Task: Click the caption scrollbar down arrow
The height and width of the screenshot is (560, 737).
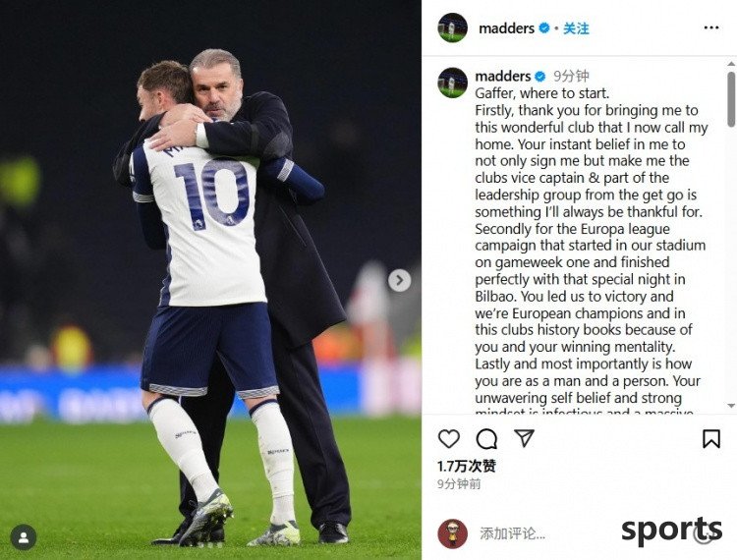Action: (731, 406)
